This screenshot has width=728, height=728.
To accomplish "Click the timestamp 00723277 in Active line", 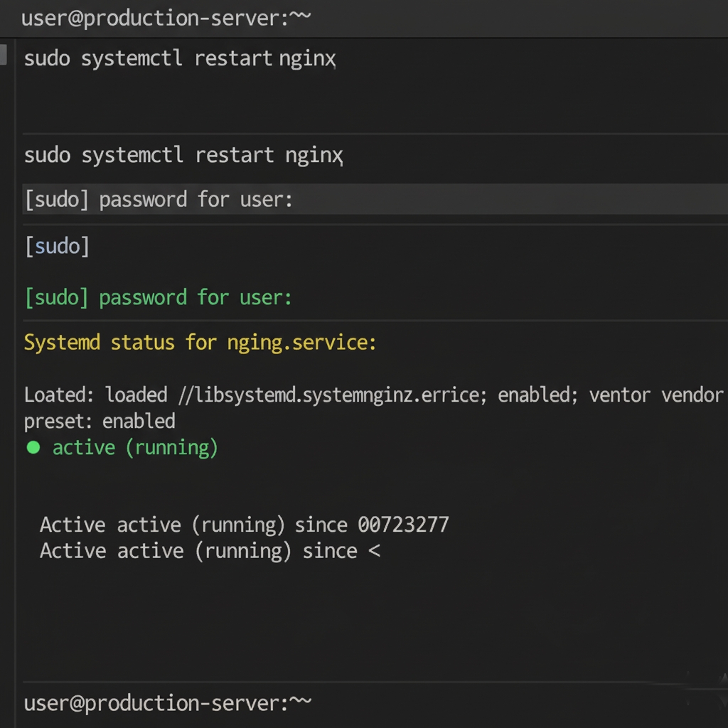I will tap(403, 524).
